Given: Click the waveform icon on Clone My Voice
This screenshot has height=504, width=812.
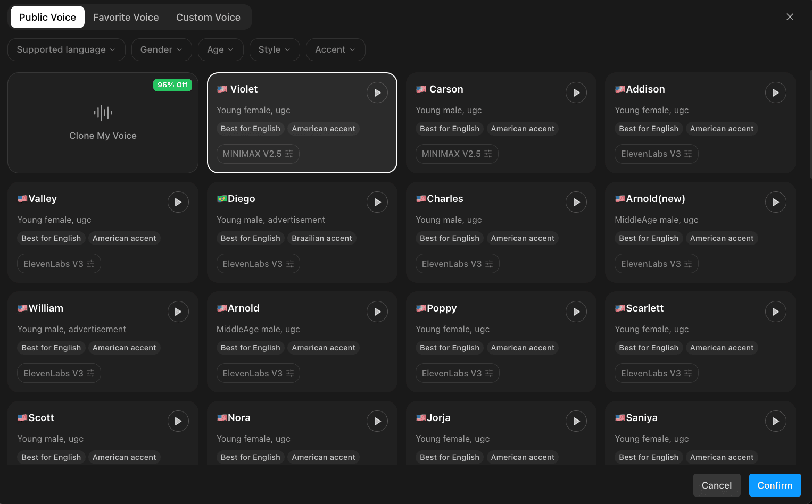Looking at the screenshot, I should coord(103,113).
